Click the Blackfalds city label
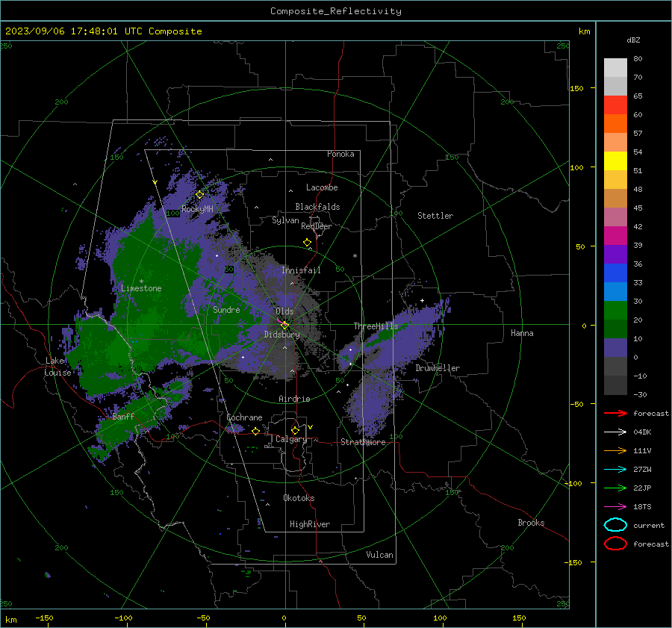This screenshot has height=628, width=672. (x=317, y=207)
